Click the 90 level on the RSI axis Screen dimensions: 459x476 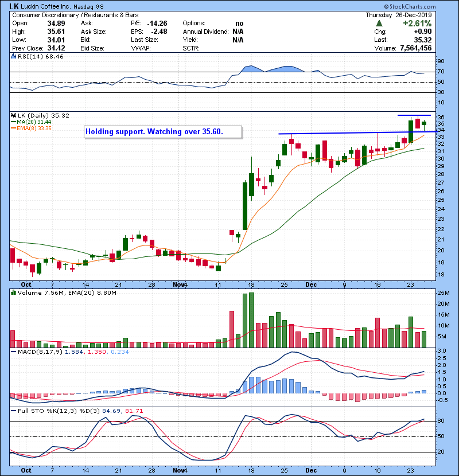pos(441,61)
